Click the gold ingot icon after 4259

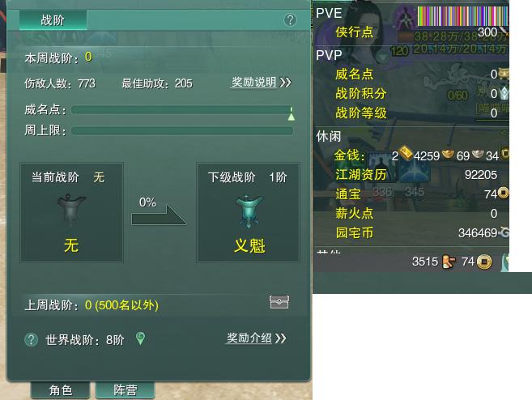448,154
